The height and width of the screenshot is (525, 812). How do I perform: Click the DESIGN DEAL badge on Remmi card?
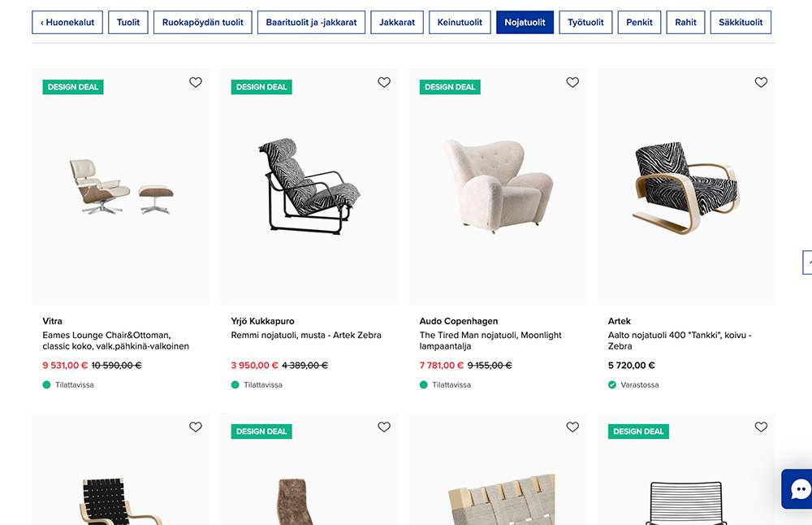(261, 86)
